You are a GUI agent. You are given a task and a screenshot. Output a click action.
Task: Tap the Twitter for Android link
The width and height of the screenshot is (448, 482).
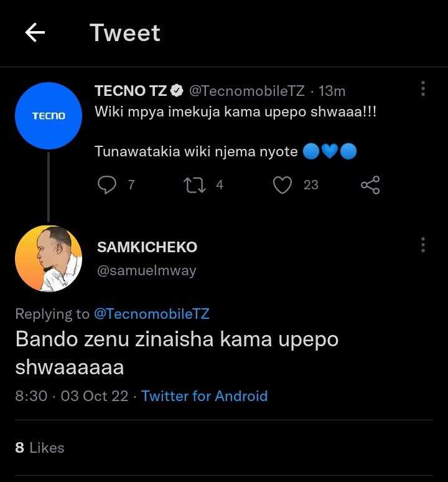(205, 396)
